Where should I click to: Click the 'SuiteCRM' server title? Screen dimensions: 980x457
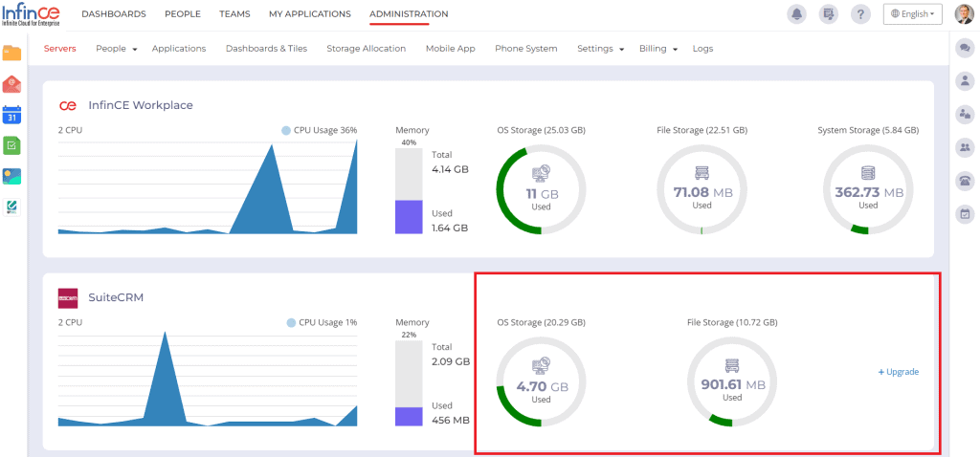pos(116,297)
